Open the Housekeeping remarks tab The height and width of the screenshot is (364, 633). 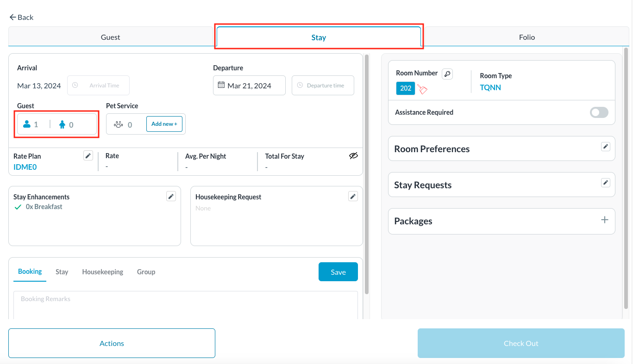point(102,272)
